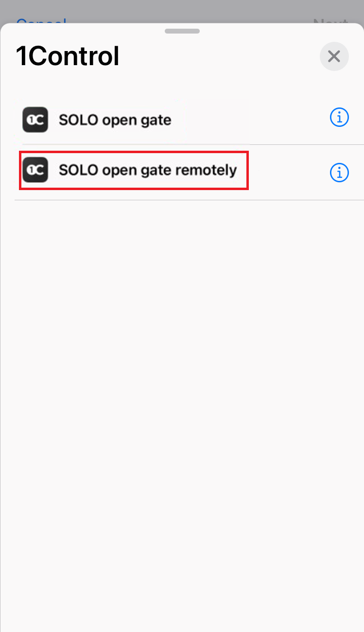Show info for SOLO open gate remotely
Viewport: 364px width, 632px height.
[x=339, y=172]
